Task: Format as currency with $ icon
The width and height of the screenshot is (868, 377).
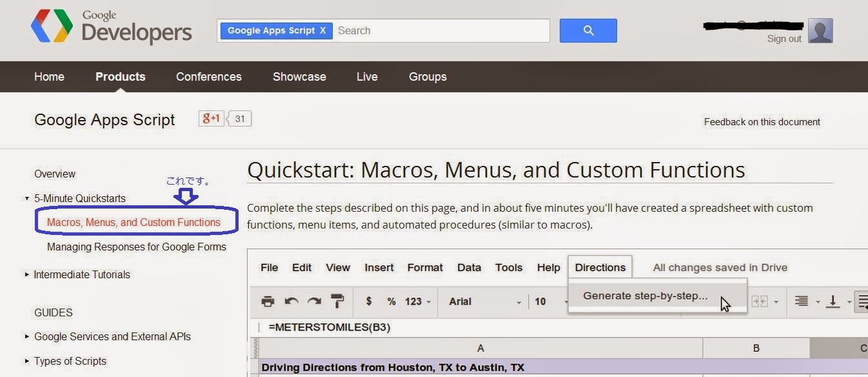Action: (369, 301)
